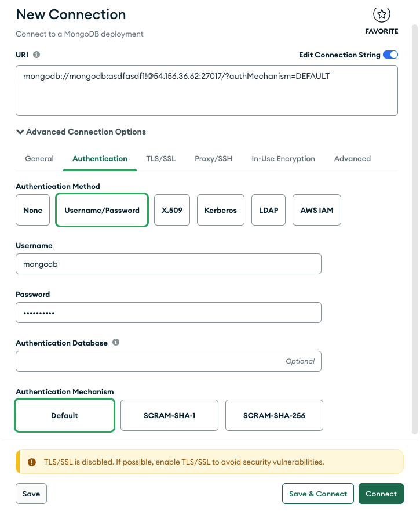
Task: Mark connection as Favorite with star icon
Action: coord(381,14)
